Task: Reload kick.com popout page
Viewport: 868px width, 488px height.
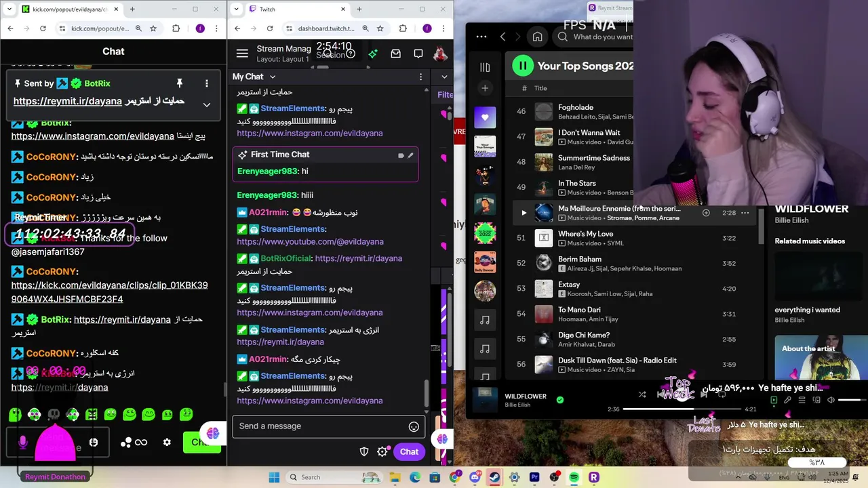Action: [x=43, y=28]
